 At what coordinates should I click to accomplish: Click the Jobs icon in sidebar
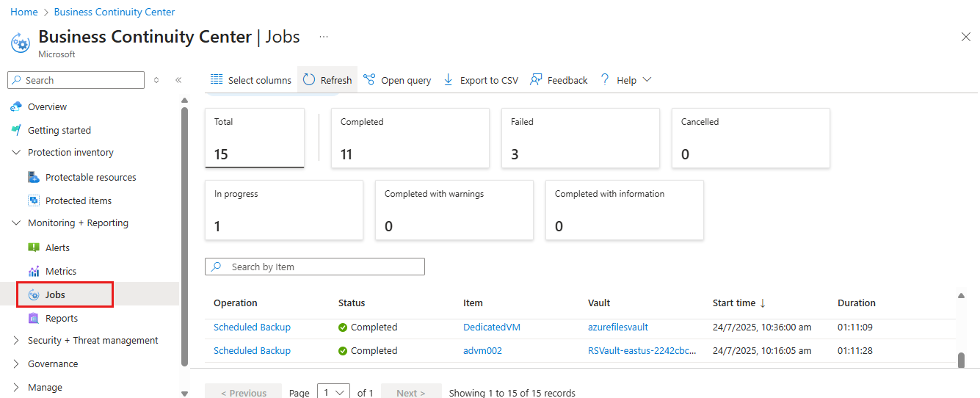[34, 294]
